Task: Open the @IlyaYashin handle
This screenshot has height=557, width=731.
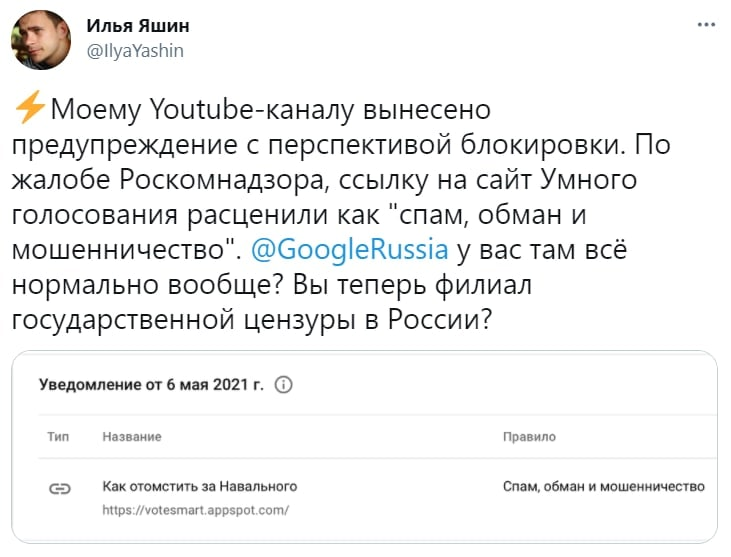Action: pos(135,51)
